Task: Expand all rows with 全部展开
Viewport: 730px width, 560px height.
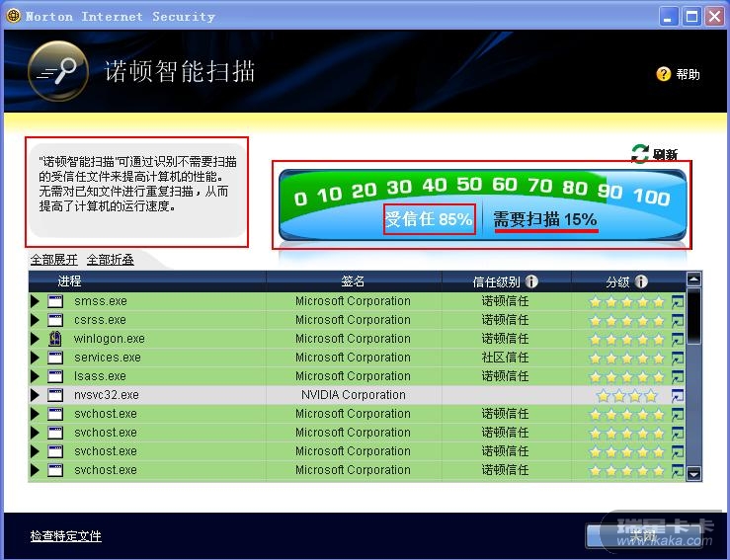Action: [x=54, y=260]
